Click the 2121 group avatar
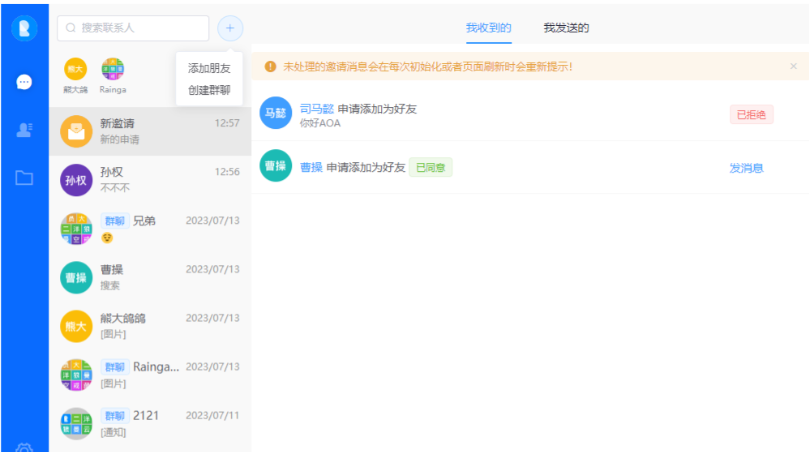Viewport: 809px width, 452px height. click(x=76, y=424)
